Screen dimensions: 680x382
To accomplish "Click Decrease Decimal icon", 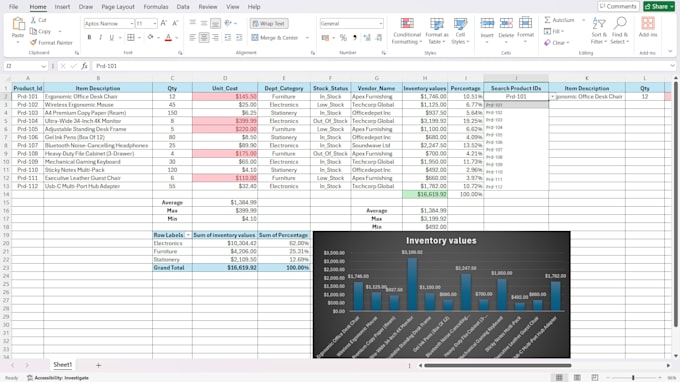I will click(379, 38).
